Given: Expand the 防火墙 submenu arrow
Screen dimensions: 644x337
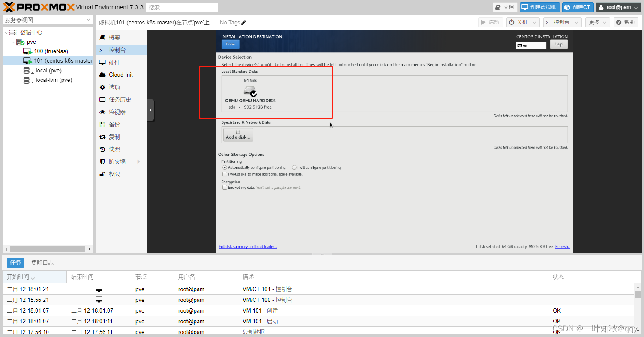Looking at the screenshot, I should [x=138, y=162].
